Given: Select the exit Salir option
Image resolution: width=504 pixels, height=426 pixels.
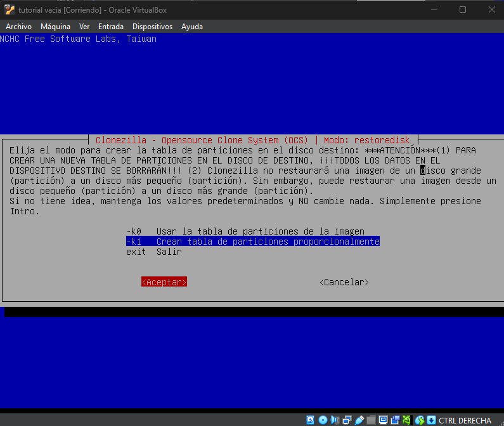Looking at the screenshot, I should (153, 252).
